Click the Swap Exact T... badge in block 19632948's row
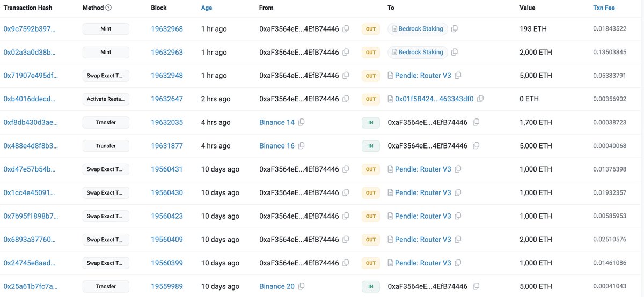This screenshot has height=297, width=644. pos(106,76)
